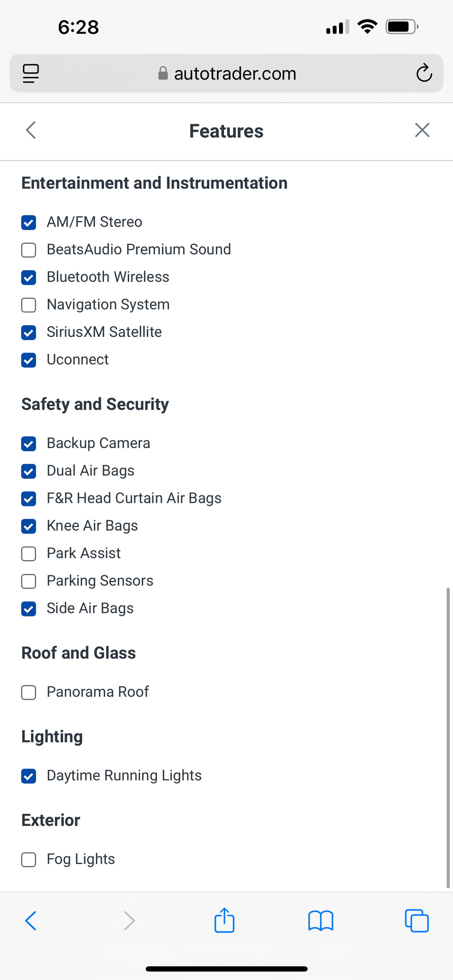This screenshot has height=980, width=453.
Task: Tap Safari back navigation arrow
Action: [x=31, y=921]
